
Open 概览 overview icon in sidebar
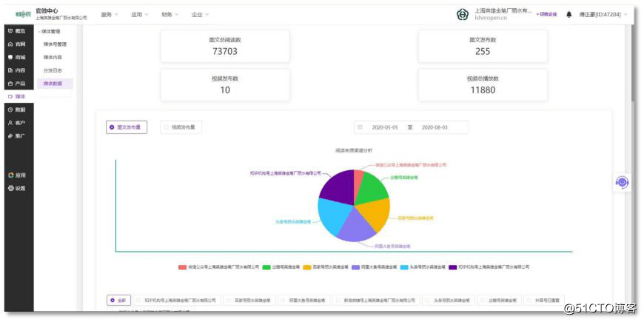pyautogui.click(x=10, y=31)
